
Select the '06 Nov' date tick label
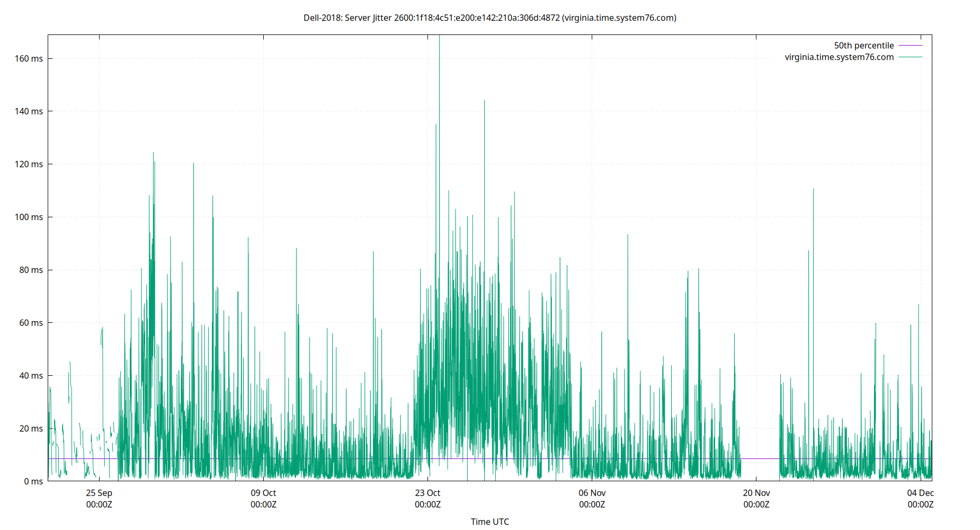(593, 493)
